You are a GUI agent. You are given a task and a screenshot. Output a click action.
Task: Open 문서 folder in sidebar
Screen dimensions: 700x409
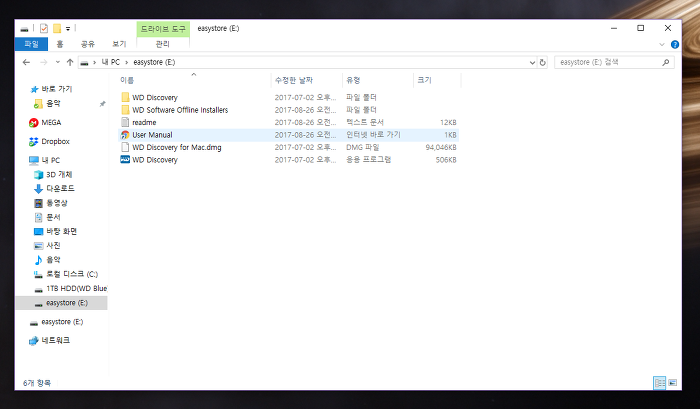point(53,217)
